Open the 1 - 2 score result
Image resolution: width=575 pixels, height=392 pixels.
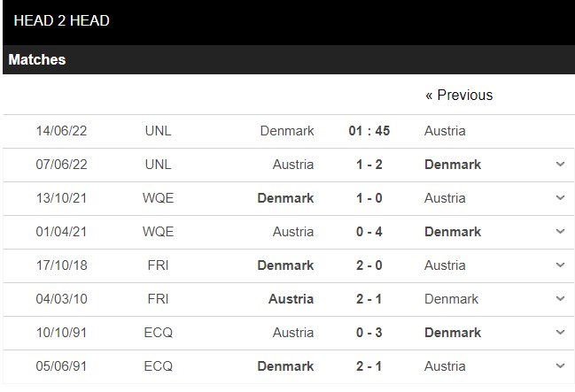pos(369,165)
